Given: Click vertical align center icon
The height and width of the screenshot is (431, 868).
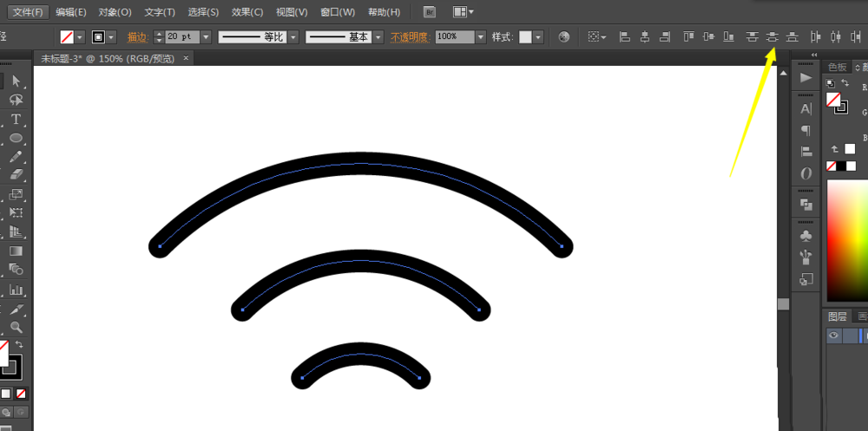Looking at the screenshot, I should pos(708,37).
